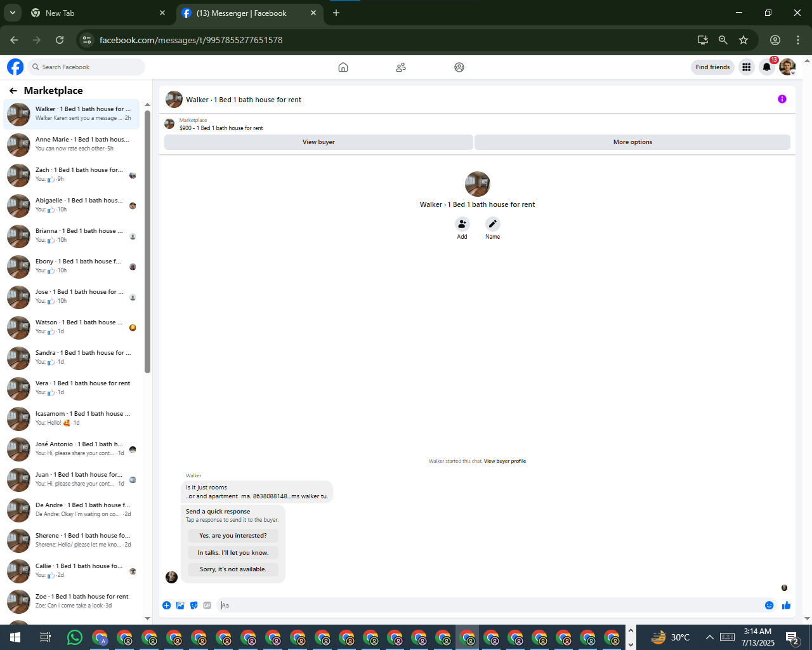Show hidden system tray icons
Image resolution: width=812 pixels, height=650 pixels.
point(709,637)
